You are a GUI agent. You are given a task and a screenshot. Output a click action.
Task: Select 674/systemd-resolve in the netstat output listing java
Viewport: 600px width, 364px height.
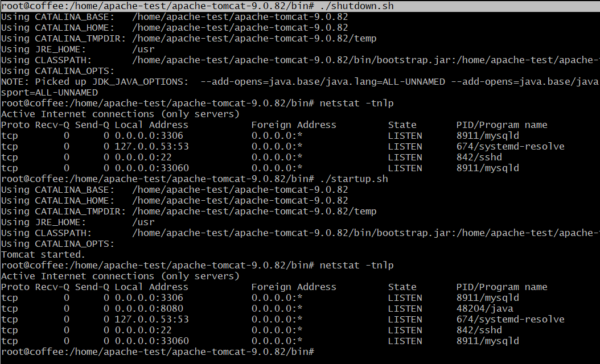tap(510, 319)
